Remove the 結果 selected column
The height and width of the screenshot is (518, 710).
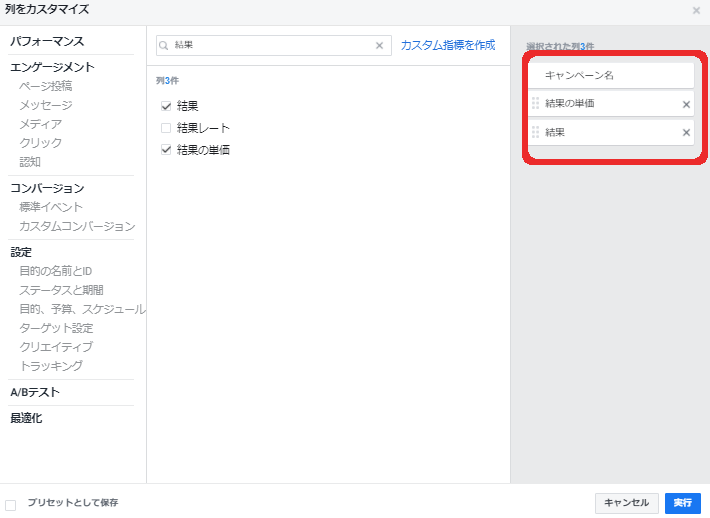(686, 132)
